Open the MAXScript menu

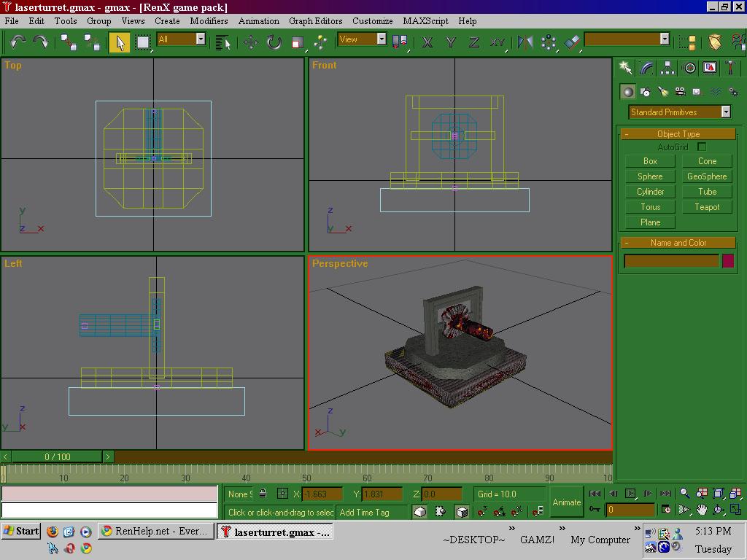pyautogui.click(x=426, y=21)
